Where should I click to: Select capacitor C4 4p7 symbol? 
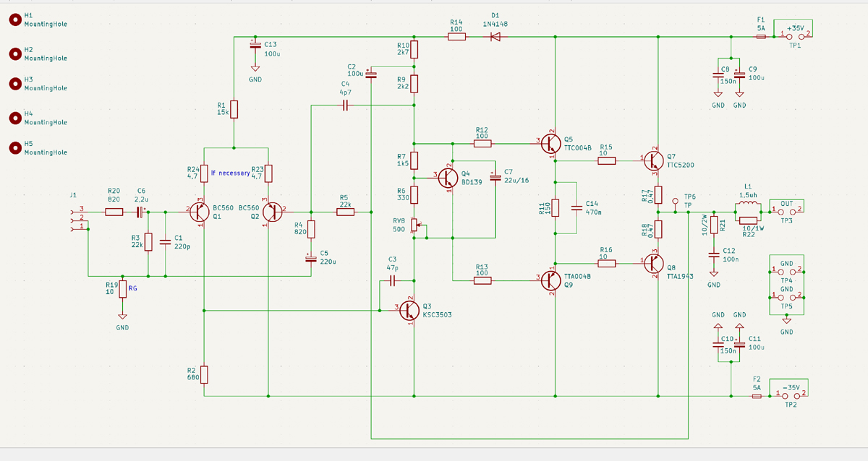coord(345,105)
